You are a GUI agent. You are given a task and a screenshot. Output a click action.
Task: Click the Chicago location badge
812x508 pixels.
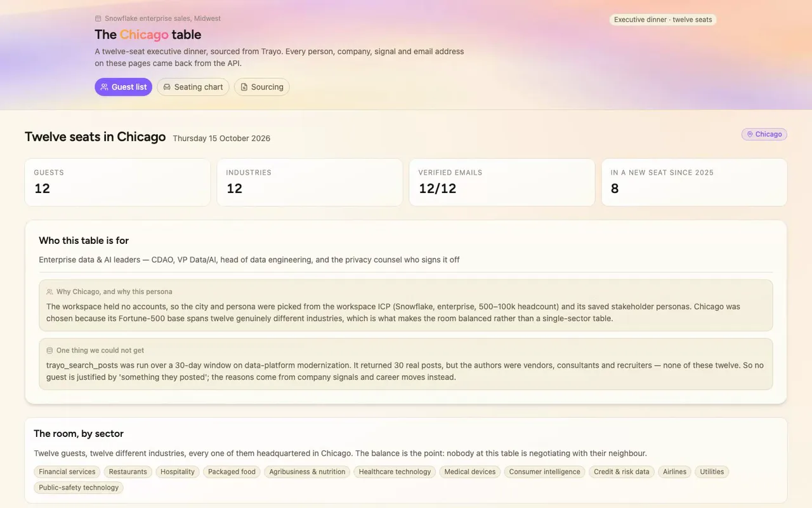click(x=764, y=135)
